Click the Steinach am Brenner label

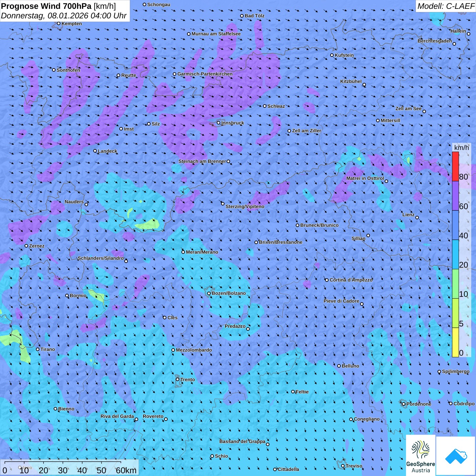pyautogui.click(x=202, y=161)
